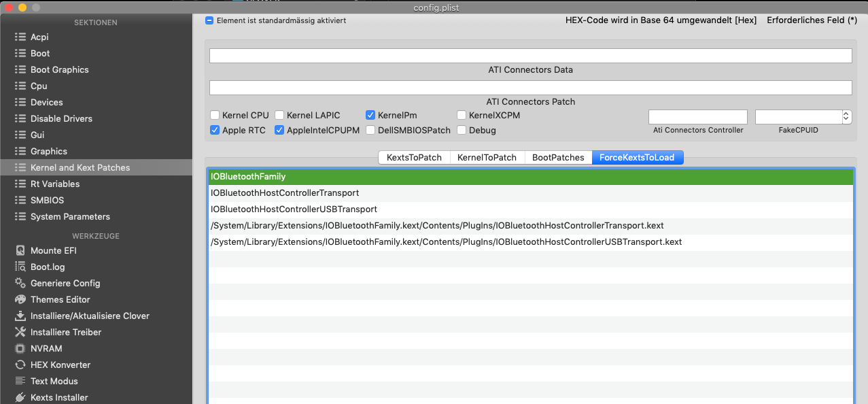
Task: Select the Disable Drivers list icon
Action: [20, 118]
